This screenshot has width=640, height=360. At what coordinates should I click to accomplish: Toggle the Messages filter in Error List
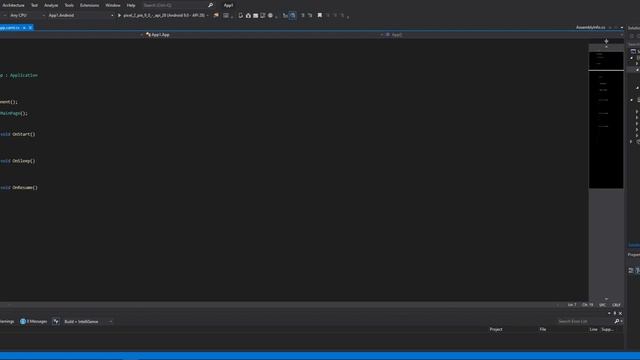(33, 322)
